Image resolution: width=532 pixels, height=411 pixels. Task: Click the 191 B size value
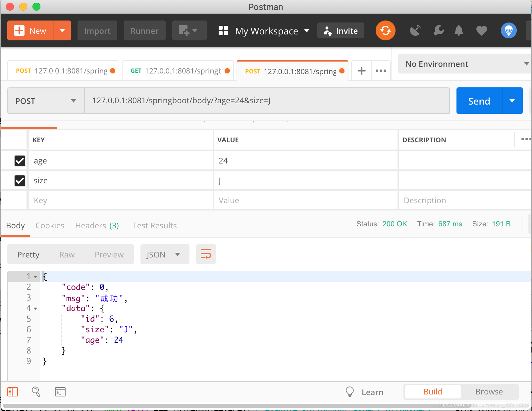click(501, 224)
